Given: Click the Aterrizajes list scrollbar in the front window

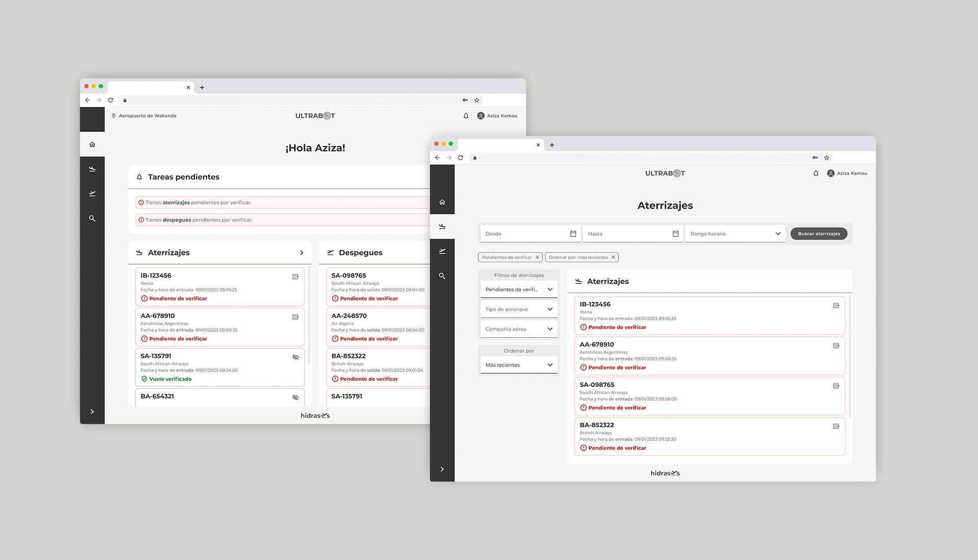Looking at the screenshot, I should [x=849, y=356].
